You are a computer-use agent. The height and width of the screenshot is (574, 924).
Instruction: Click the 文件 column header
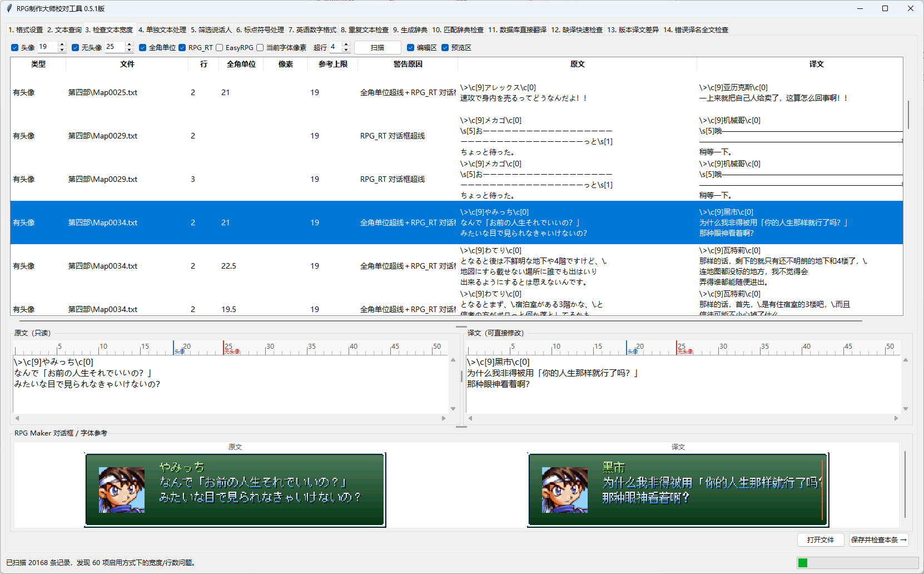click(127, 65)
